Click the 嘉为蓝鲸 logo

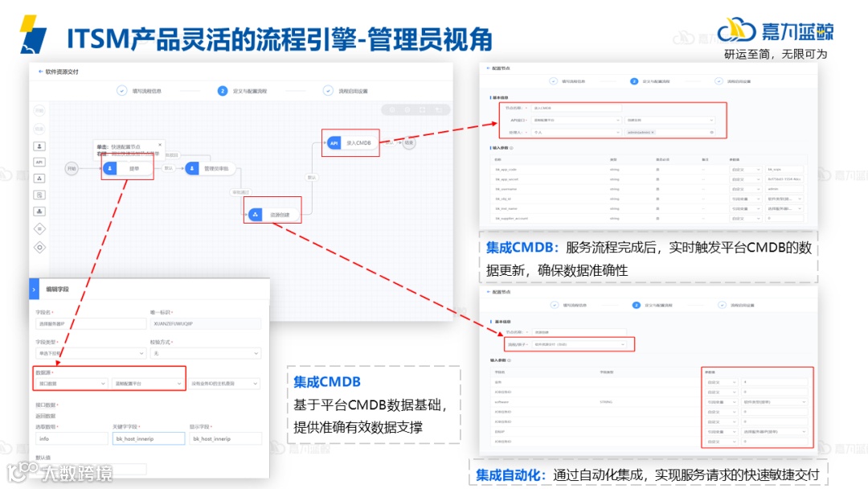pos(775,31)
